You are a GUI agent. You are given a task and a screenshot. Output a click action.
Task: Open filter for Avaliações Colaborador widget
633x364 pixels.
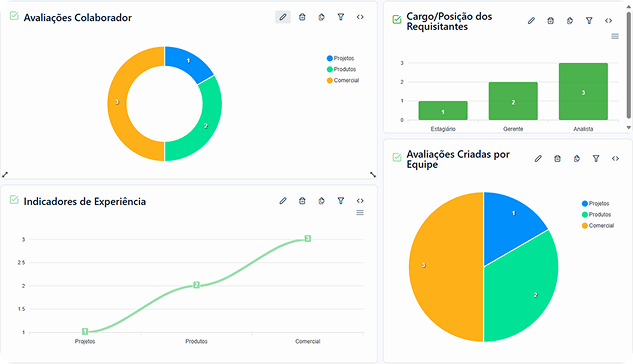point(341,17)
